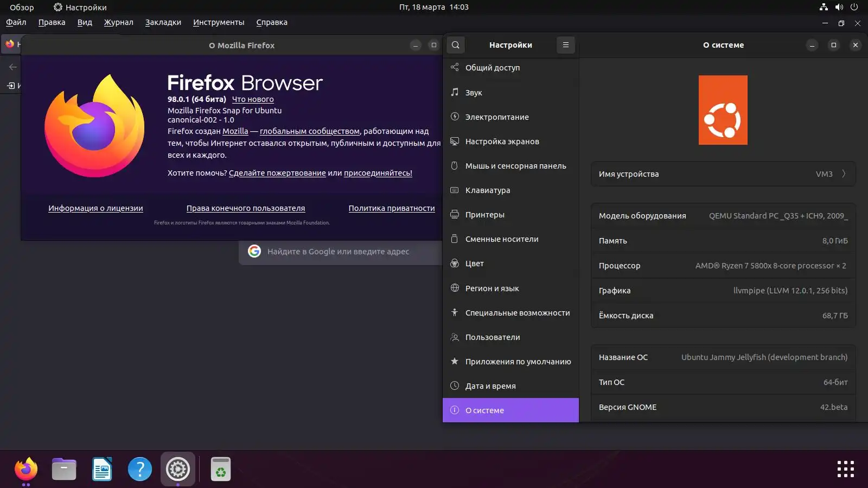Click the OS type value 64-бит
Viewport: 868px width, 488px height.
tap(835, 382)
